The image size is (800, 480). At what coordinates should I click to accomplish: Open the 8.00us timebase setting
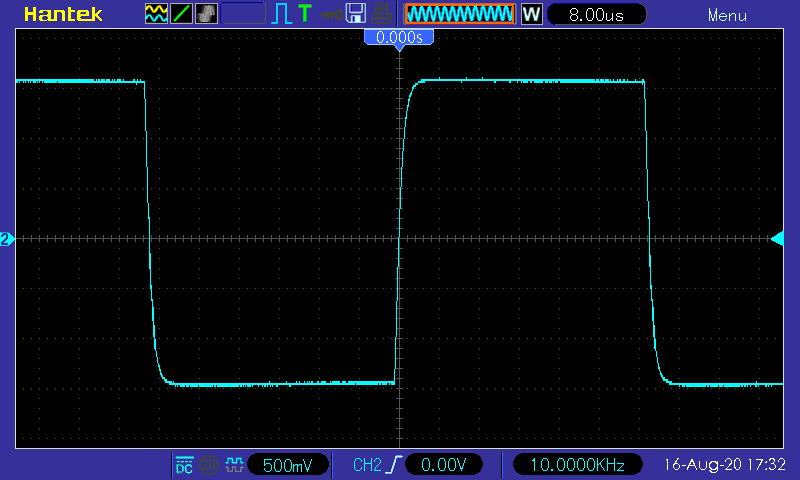pos(596,14)
